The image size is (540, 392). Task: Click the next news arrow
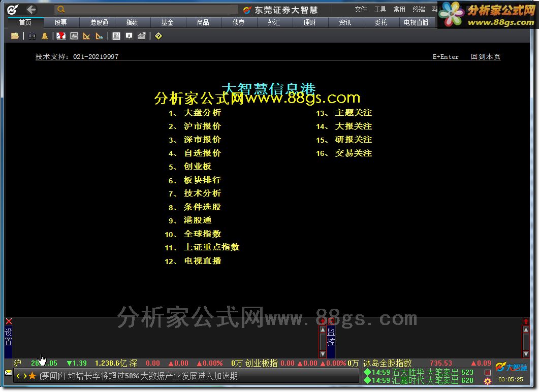tap(25, 376)
